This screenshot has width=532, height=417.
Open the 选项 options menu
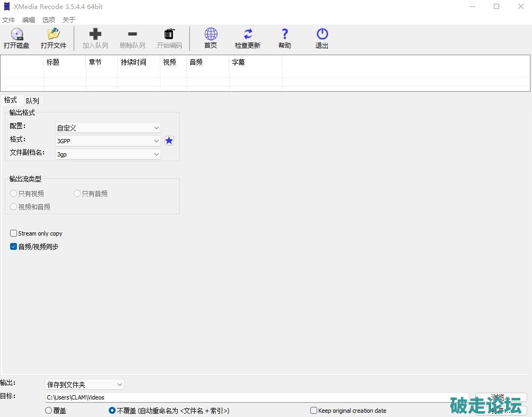tap(49, 20)
